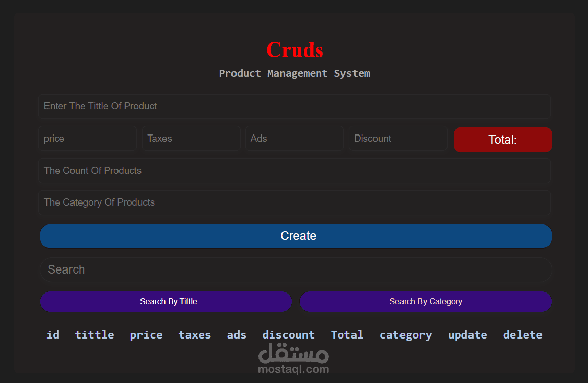Click the Discount input box
This screenshot has height=383, width=588.
pyautogui.click(x=398, y=138)
